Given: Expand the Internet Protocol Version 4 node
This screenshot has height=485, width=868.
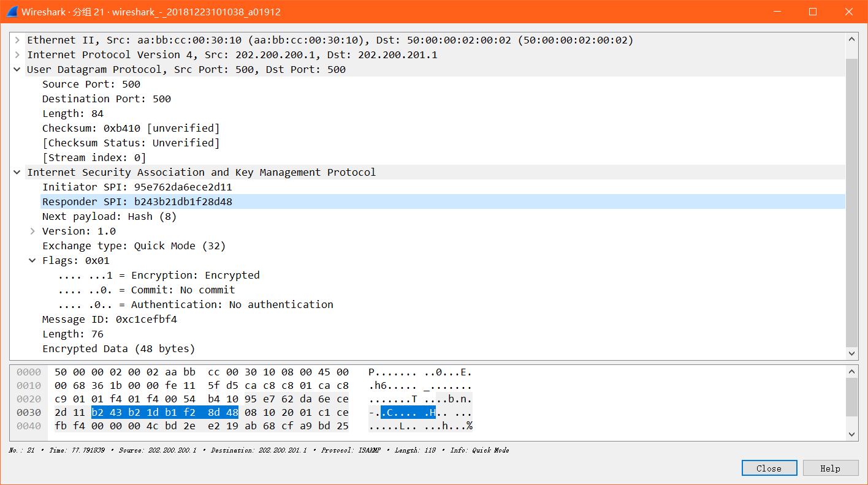Looking at the screenshot, I should pos(18,55).
